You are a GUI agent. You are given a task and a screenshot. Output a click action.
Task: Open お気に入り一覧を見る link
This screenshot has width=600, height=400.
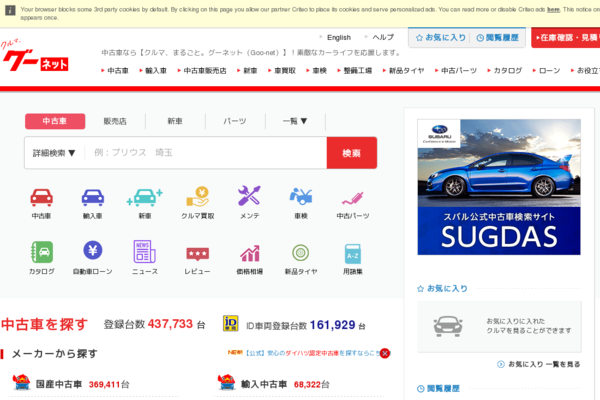click(x=543, y=364)
